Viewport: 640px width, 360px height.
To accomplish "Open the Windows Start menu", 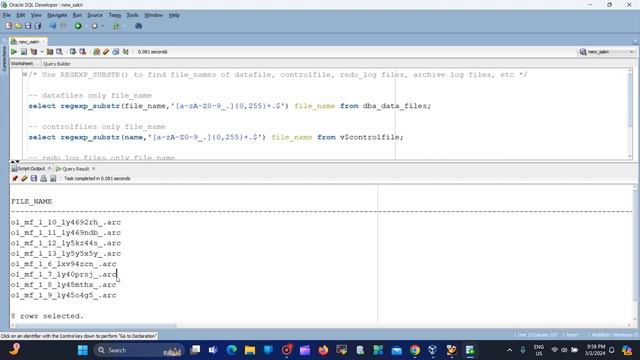I will click(x=83, y=350).
